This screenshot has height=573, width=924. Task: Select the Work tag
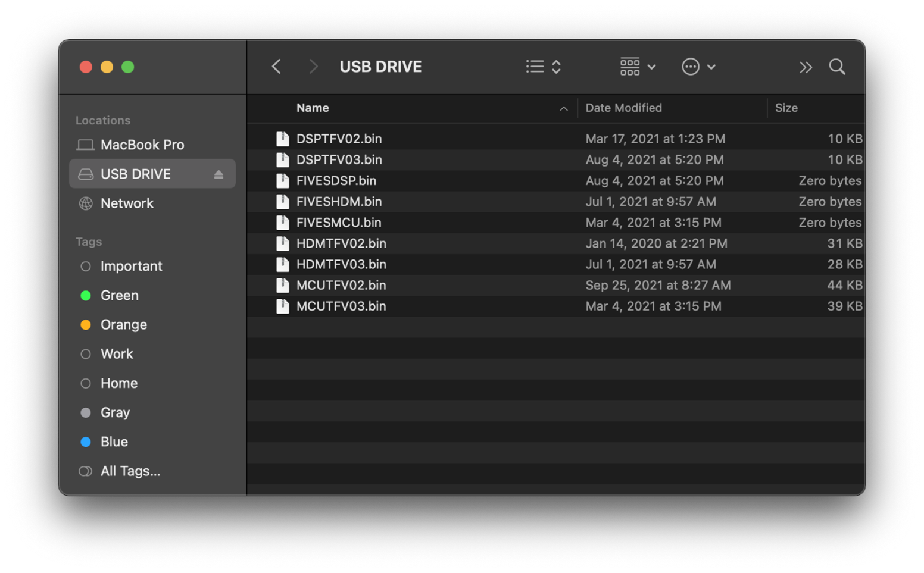152,353
